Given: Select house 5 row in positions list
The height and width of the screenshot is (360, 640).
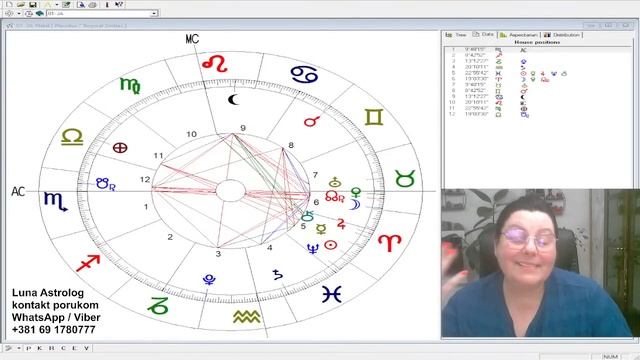Looking at the screenshot, I should click(x=537, y=73).
